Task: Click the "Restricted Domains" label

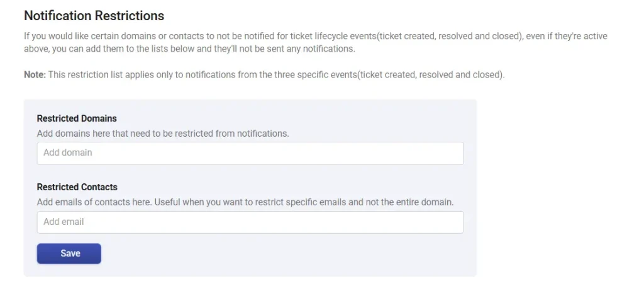Action: (x=77, y=118)
